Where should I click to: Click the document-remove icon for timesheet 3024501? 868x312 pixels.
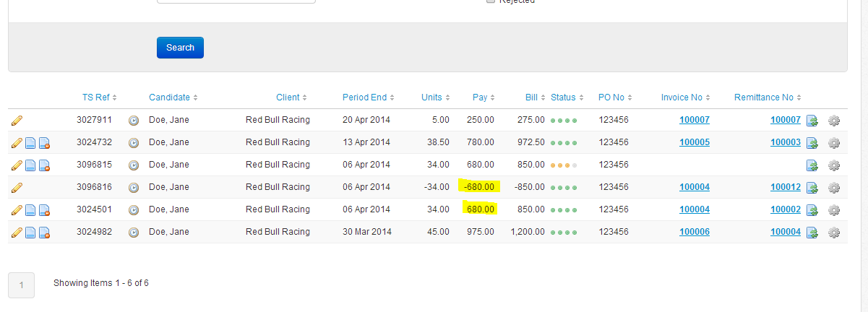(44, 210)
